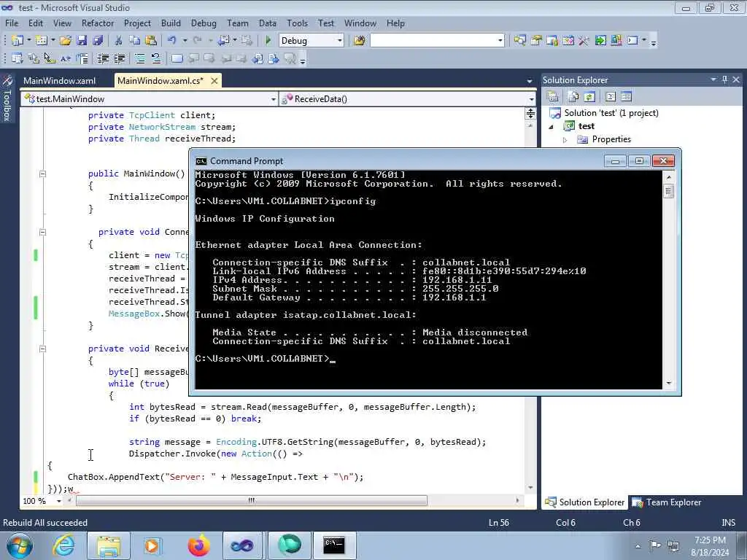Viewport: 747px width, 560px height.
Task: Comment out the selected lines
Action: [x=140, y=58]
